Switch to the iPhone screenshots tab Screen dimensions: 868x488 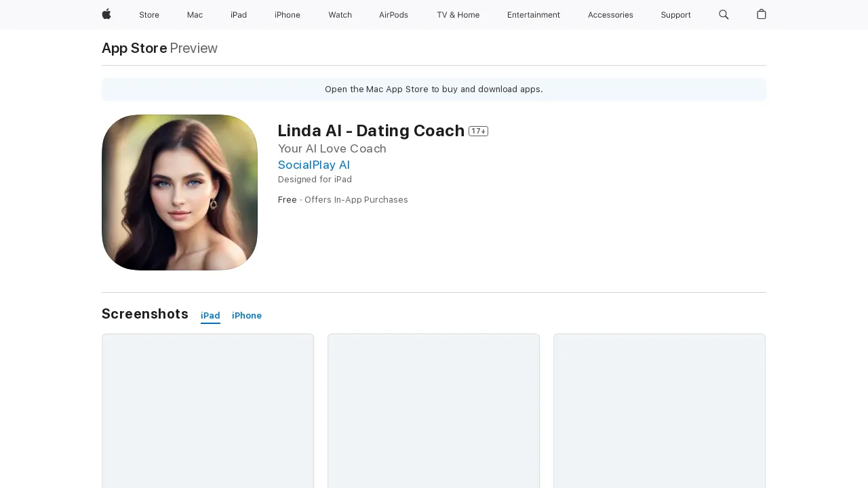pyautogui.click(x=246, y=315)
